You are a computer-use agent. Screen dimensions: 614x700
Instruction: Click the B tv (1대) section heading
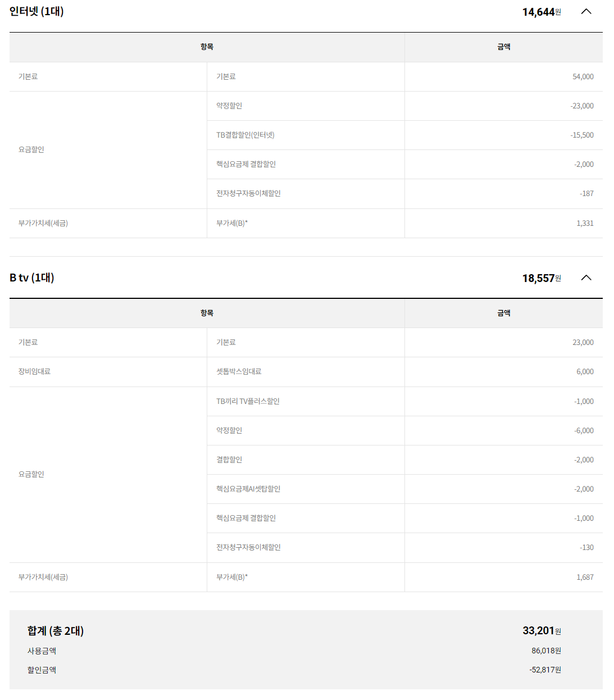pyautogui.click(x=32, y=278)
